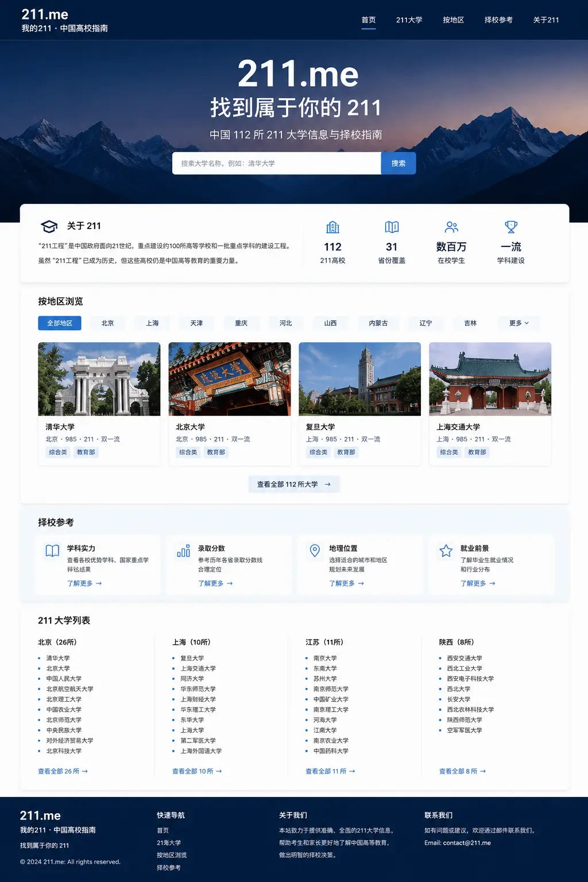Open 东南大学 in Jiangsu list
Image resolution: width=588 pixels, height=882 pixels.
click(325, 668)
